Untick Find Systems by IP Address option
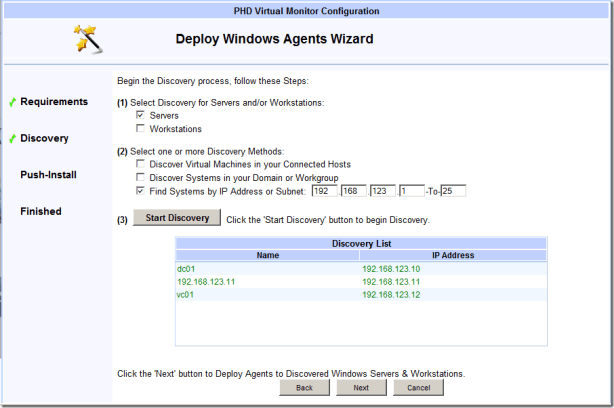The image size is (614, 408). (140, 190)
